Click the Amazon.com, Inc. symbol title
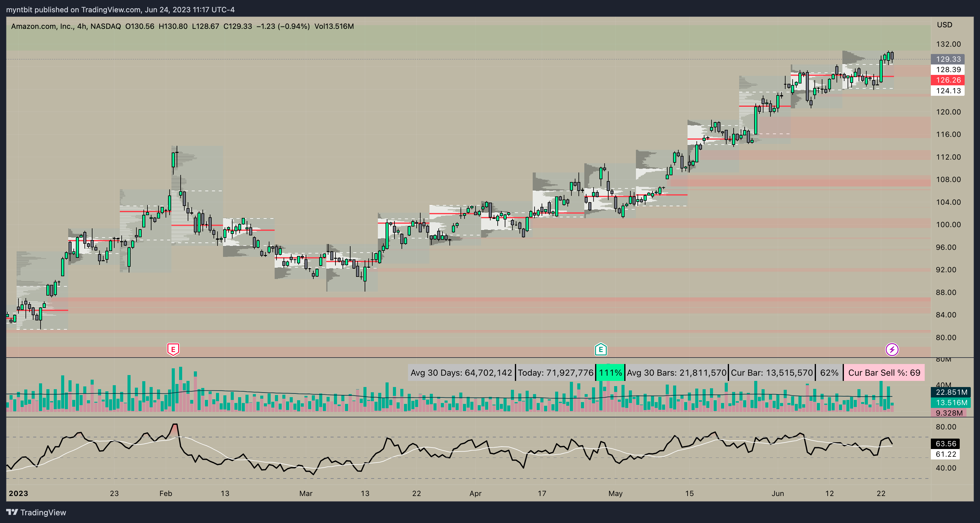 click(x=43, y=26)
